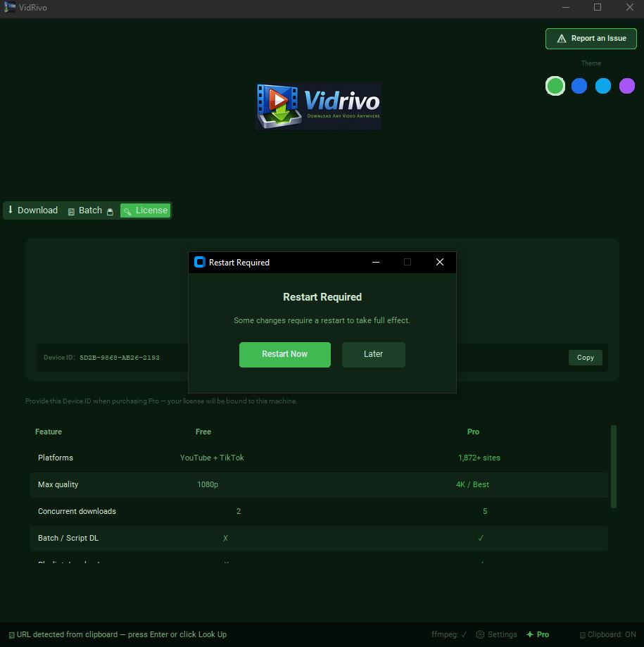Click the Free column header
The image size is (644, 647).
tap(203, 432)
